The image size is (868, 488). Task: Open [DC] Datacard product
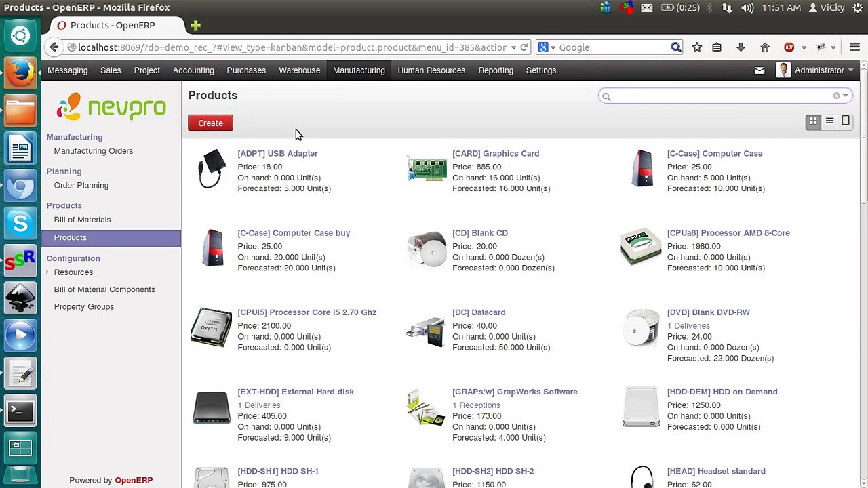pyautogui.click(x=479, y=312)
